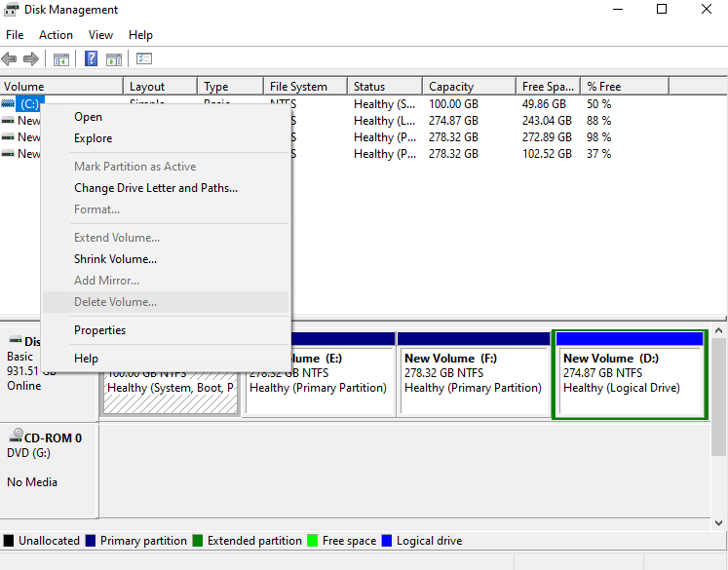Select New Volume (D:) logical drive partition
This screenshot has width=728, height=570.
(x=630, y=374)
